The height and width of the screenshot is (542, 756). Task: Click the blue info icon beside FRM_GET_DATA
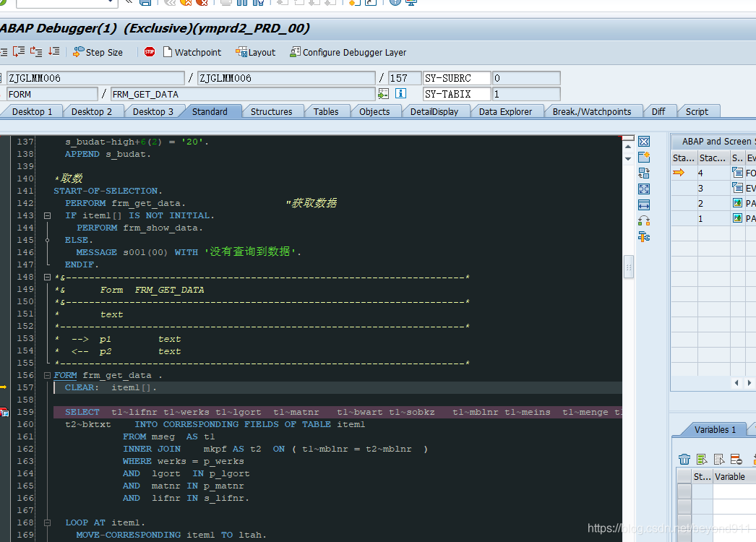[400, 93]
